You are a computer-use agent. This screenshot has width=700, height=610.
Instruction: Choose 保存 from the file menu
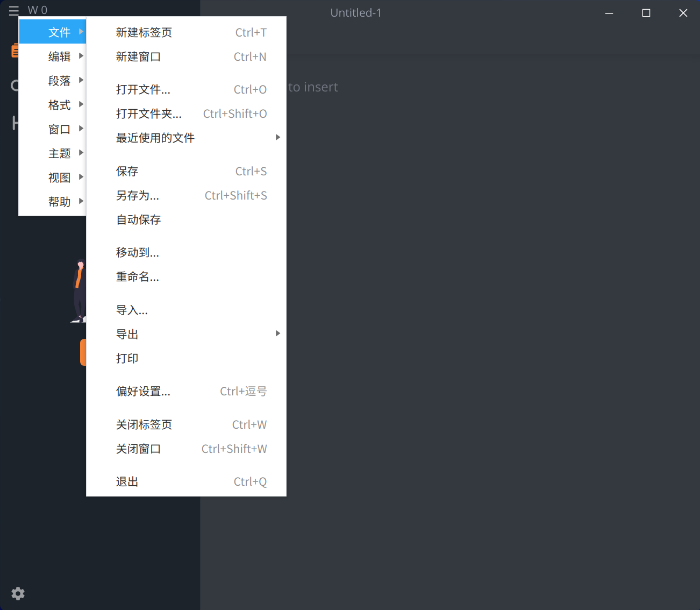click(x=186, y=171)
